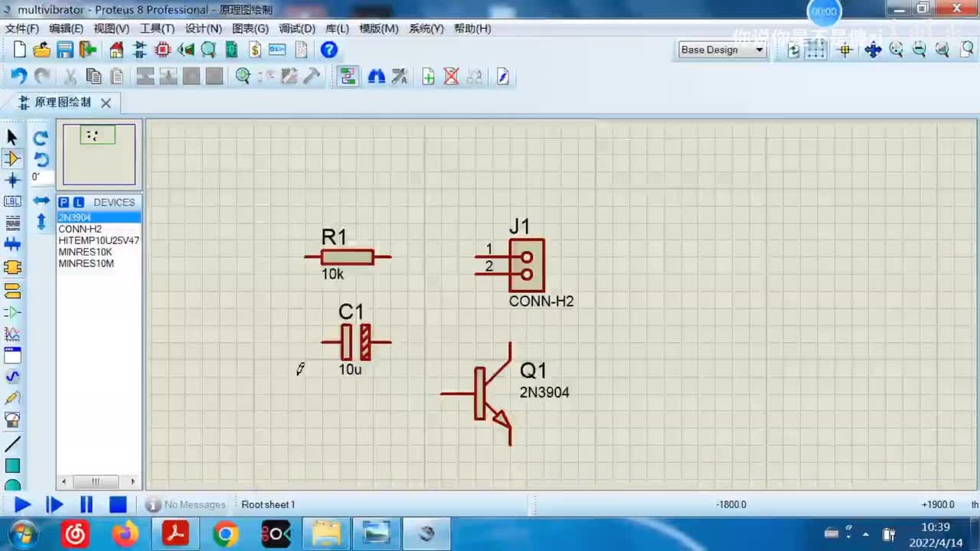Open library manager with L button
The width and height of the screenshot is (980, 551).
(x=78, y=202)
